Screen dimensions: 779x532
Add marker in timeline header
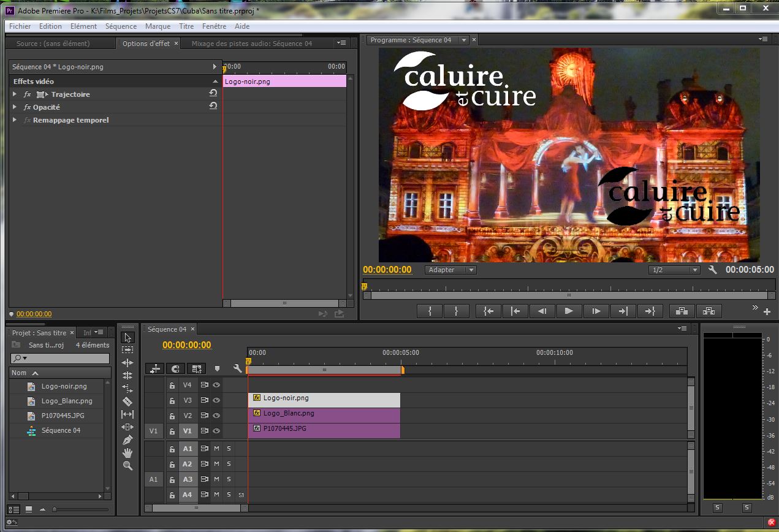click(217, 368)
